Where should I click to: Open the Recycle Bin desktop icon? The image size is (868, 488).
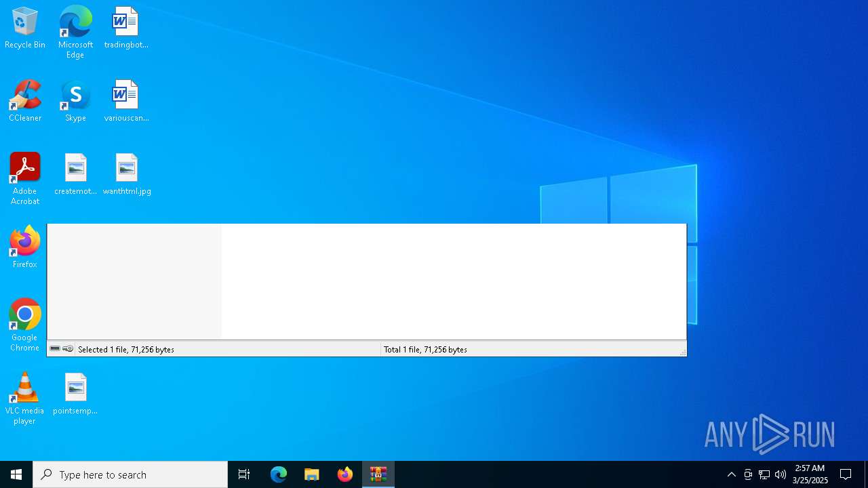click(x=25, y=28)
